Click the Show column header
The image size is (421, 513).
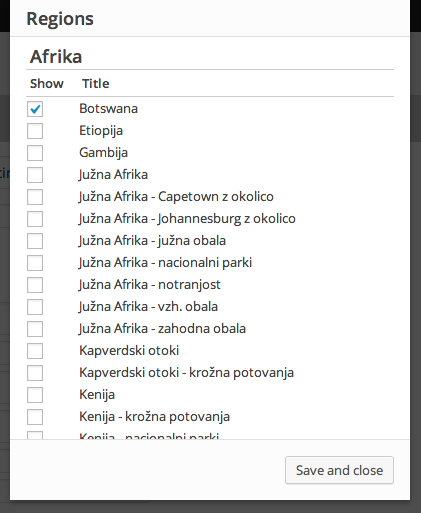pyautogui.click(x=47, y=84)
